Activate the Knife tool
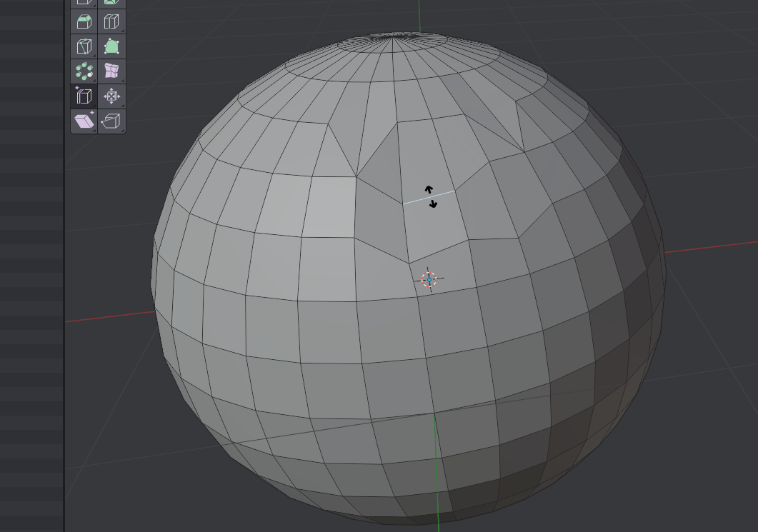Viewport: 758px width, 532px height. click(x=84, y=46)
